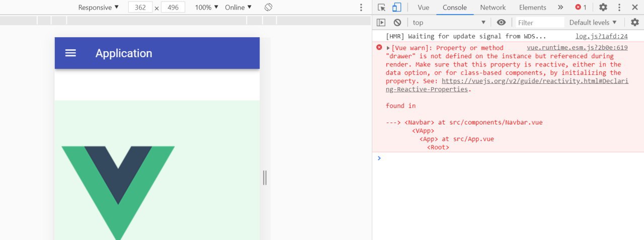Show the console sidebar icon
Screen dimensions: 644x240
pos(381,23)
